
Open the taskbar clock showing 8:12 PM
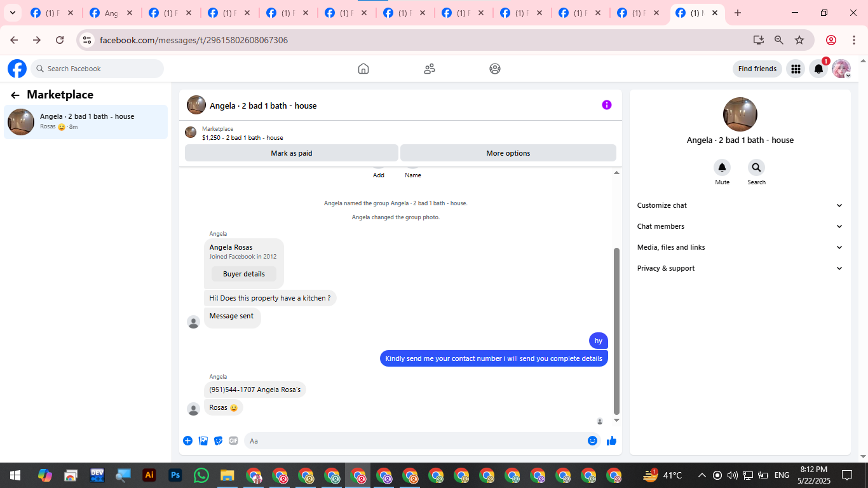coord(813,475)
